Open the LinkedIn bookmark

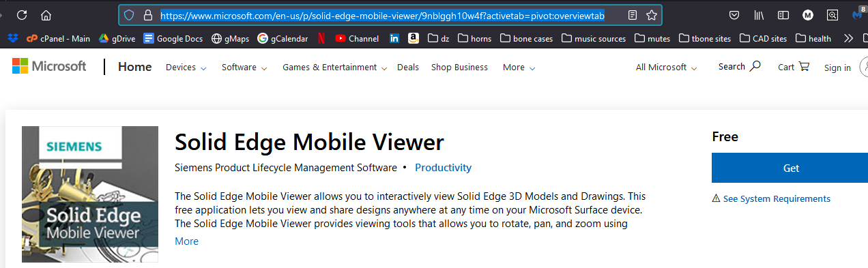click(x=394, y=39)
